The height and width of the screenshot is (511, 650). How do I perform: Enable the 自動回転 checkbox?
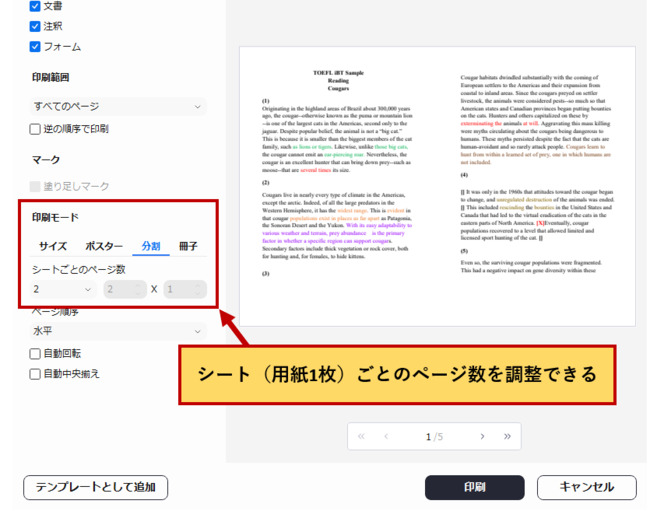point(35,354)
